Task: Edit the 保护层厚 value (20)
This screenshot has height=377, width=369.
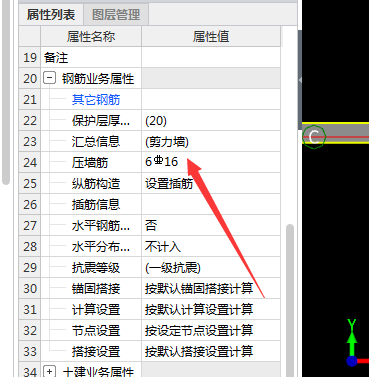Action: pyautogui.click(x=211, y=120)
